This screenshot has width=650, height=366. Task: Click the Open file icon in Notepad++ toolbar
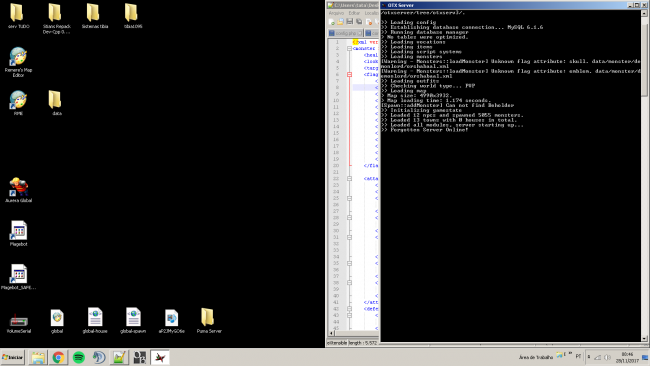340,22
